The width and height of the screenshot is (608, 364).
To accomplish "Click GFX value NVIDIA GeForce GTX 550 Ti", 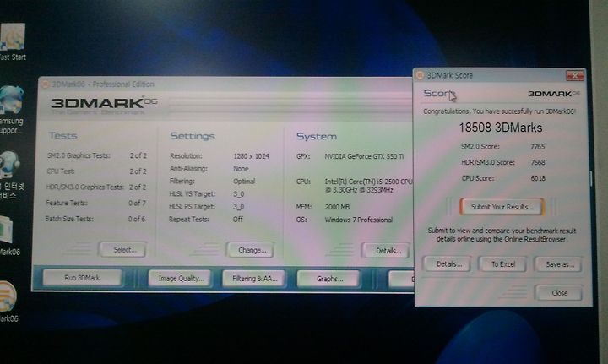I will click(364, 156).
